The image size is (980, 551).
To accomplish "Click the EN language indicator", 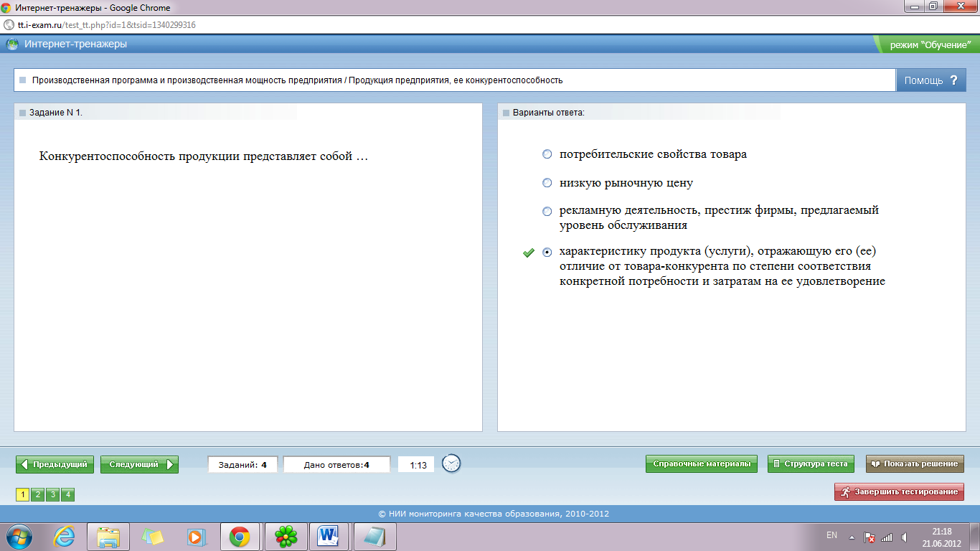I will [831, 535].
